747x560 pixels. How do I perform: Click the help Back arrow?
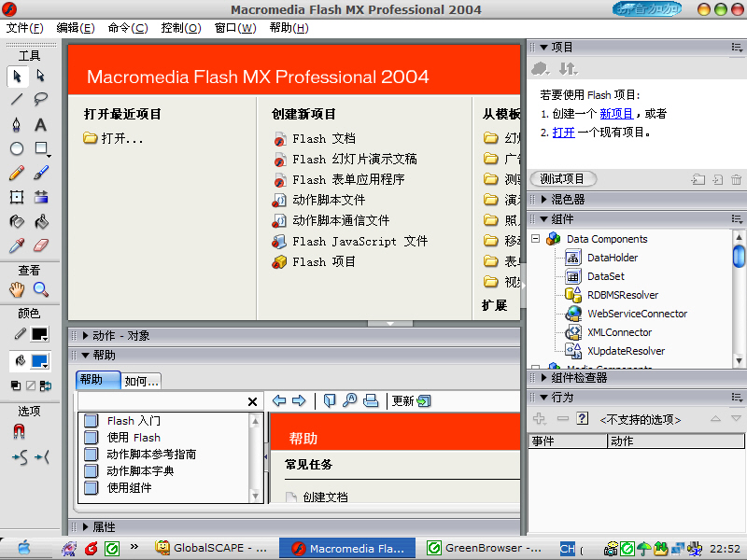pos(279,401)
